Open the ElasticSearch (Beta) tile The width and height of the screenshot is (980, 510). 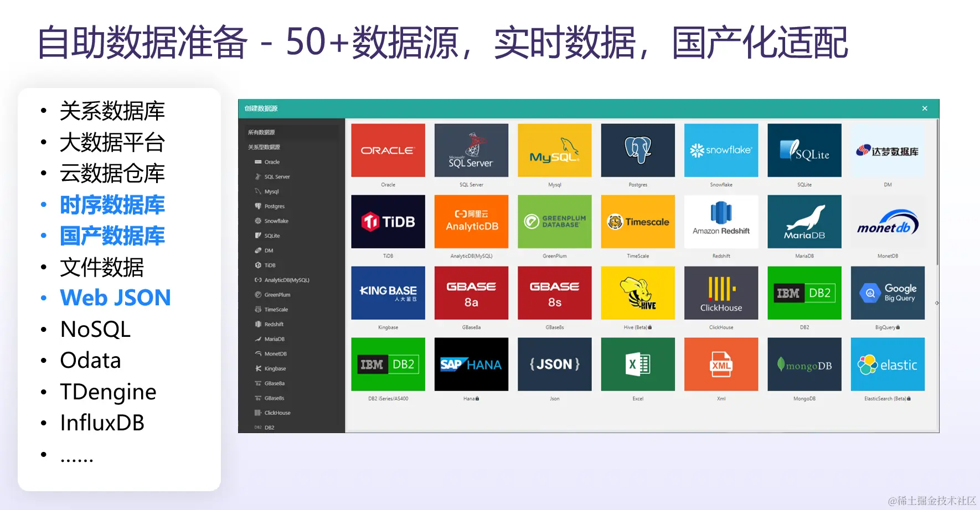[888, 365]
